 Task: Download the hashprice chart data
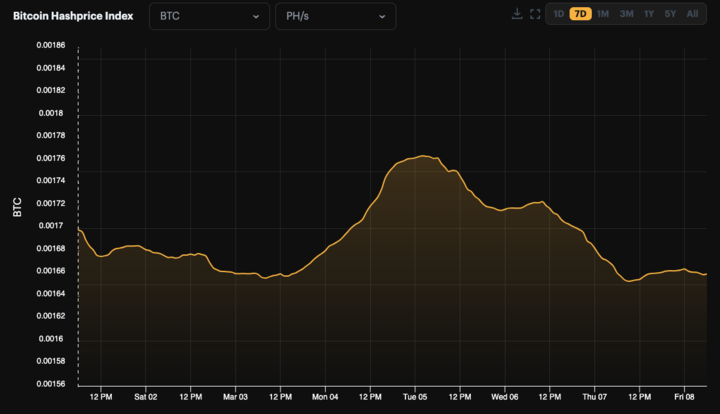tap(517, 14)
